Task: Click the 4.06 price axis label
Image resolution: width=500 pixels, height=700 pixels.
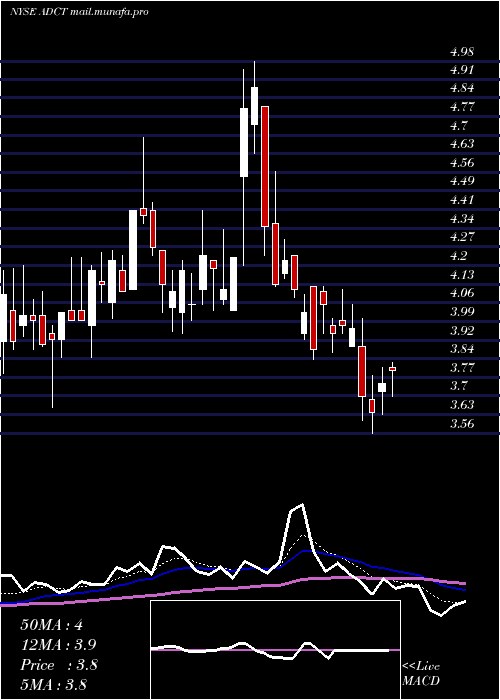Action: [x=462, y=293]
